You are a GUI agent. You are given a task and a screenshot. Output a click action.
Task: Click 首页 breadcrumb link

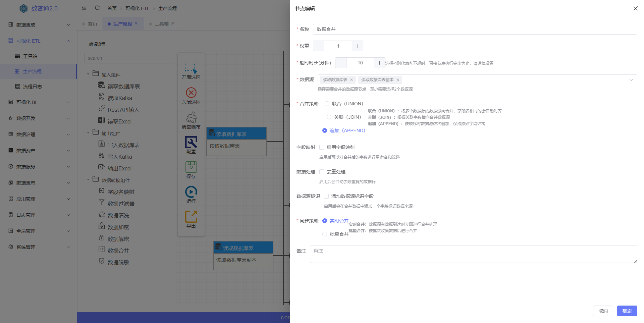click(112, 8)
